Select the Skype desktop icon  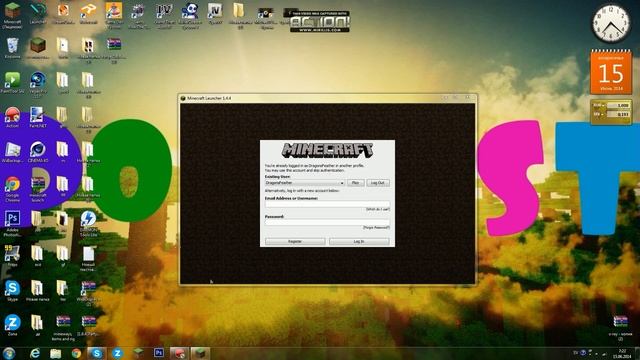pyautogui.click(x=12, y=291)
